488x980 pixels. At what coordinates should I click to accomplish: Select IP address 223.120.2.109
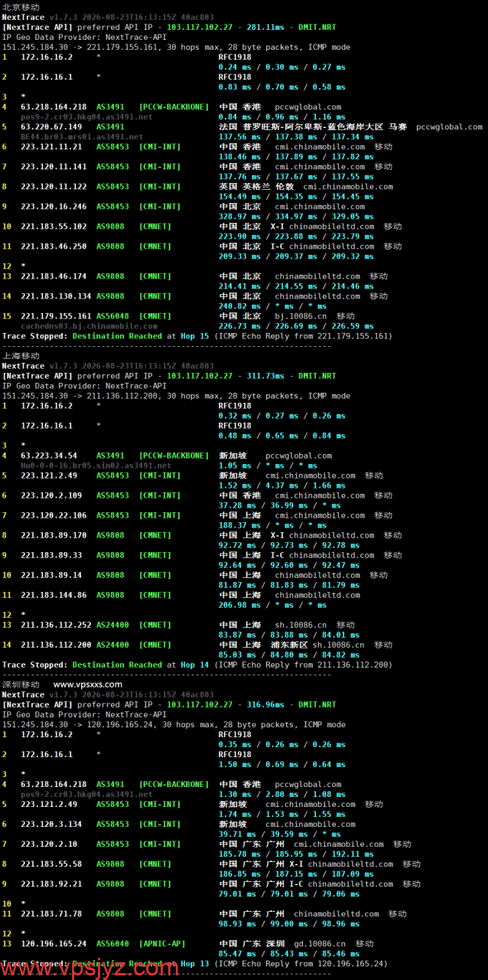click(51, 495)
